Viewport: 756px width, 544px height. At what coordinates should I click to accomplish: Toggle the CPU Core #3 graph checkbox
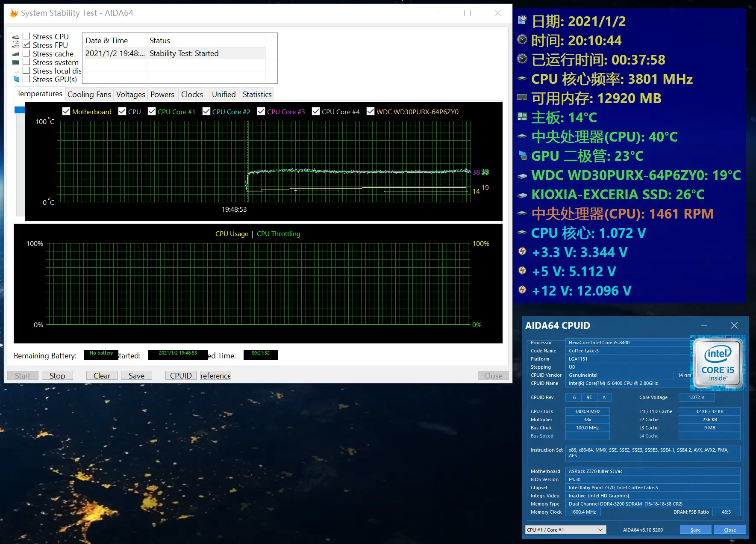261,111
